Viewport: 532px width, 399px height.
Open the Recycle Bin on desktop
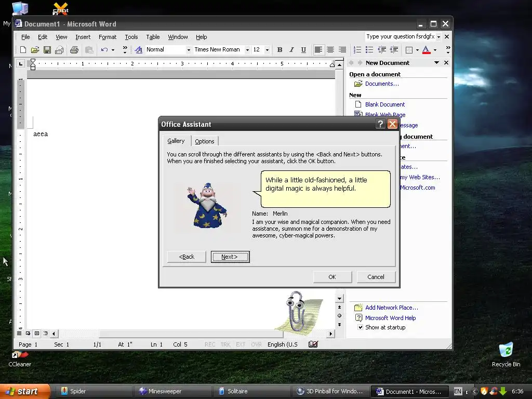pos(506,355)
